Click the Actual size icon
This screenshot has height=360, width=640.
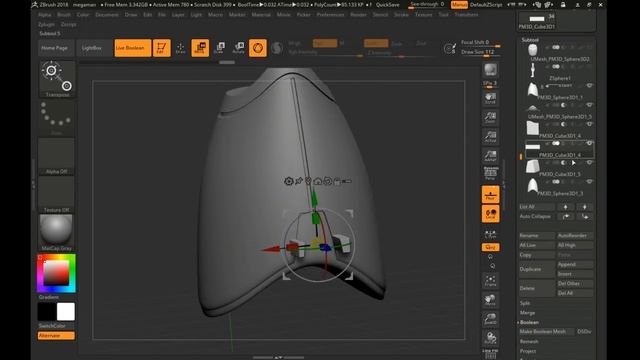(x=490, y=136)
